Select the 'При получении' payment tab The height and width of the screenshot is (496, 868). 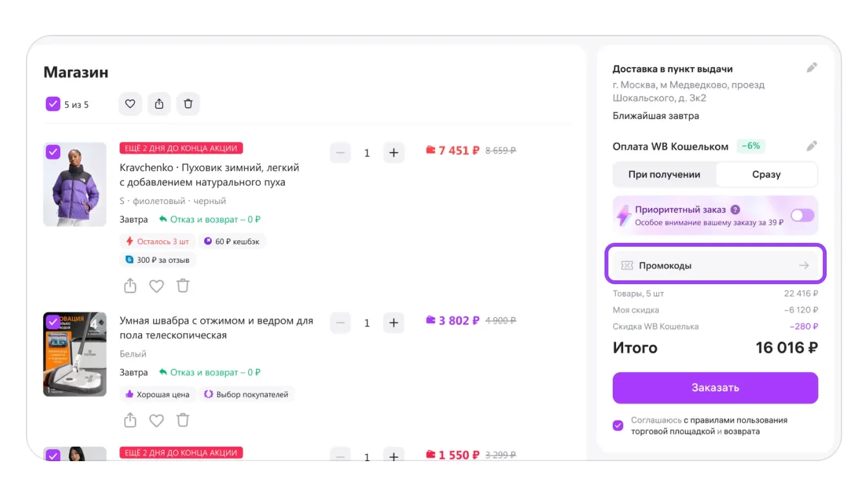point(664,174)
